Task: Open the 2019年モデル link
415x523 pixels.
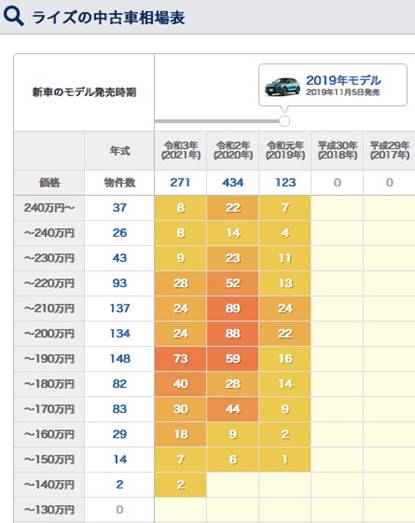Action: point(343,80)
